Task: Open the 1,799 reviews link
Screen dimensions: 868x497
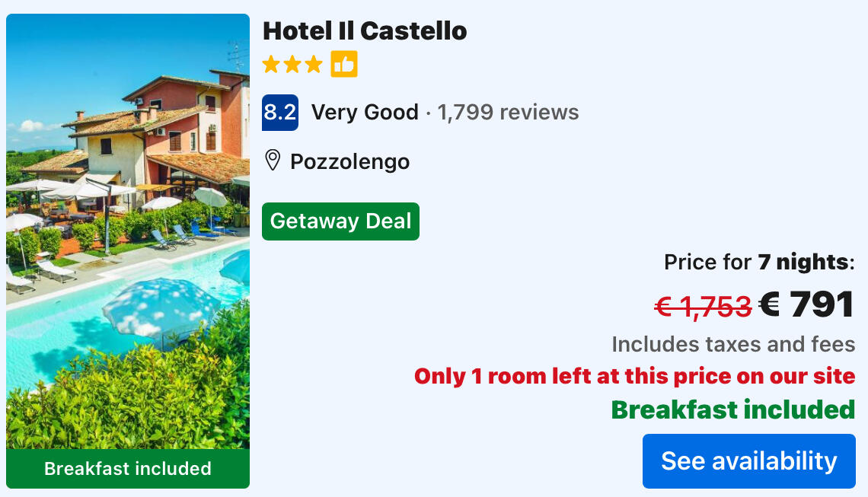Action: [x=508, y=113]
